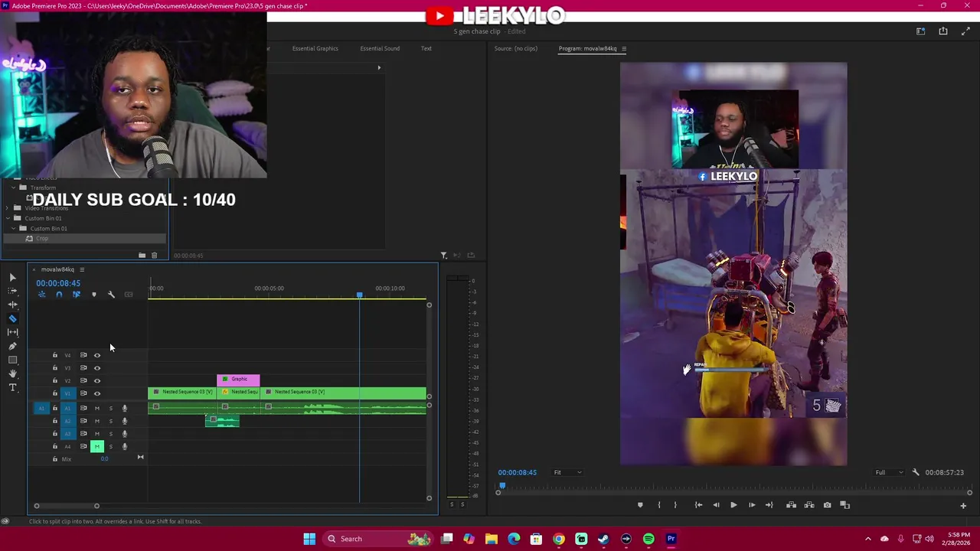Go to In point in Program monitor
The height and width of the screenshot is (551, 980).
pyautogui.click(x=698, y=505)
